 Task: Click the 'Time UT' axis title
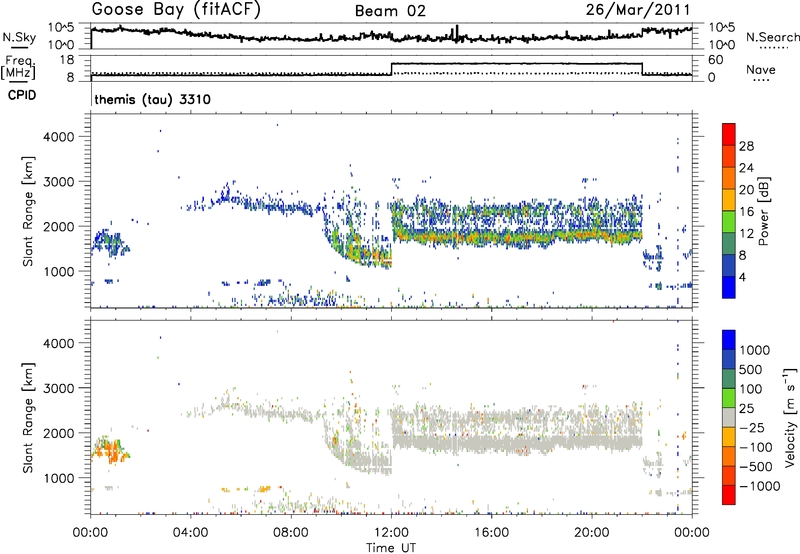[391, 548]
